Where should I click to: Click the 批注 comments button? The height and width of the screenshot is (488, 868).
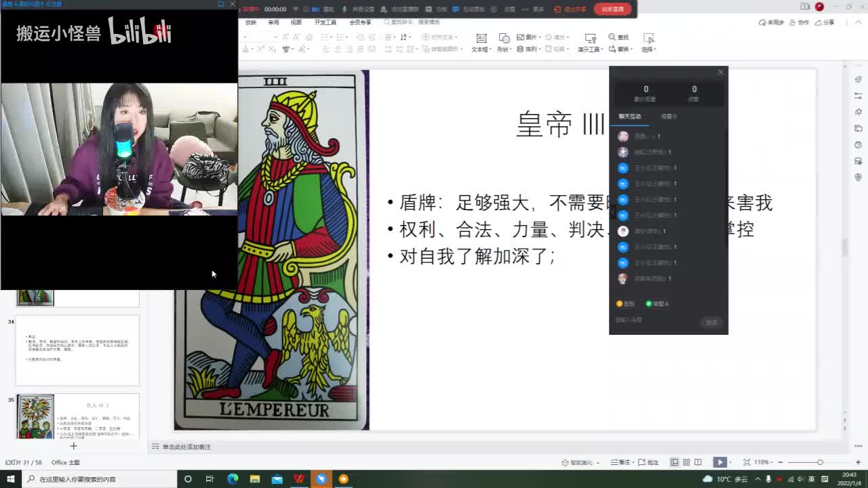point(648,462)
